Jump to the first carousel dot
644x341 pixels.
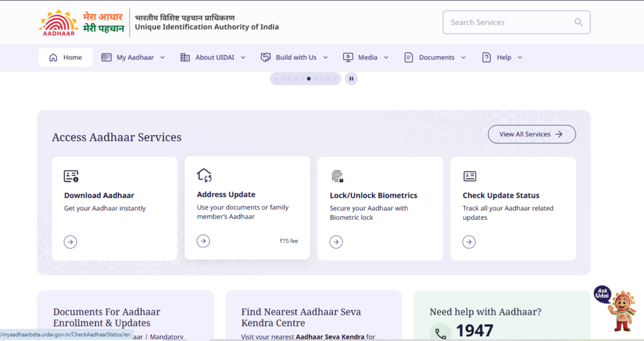(x=277, y=78)
